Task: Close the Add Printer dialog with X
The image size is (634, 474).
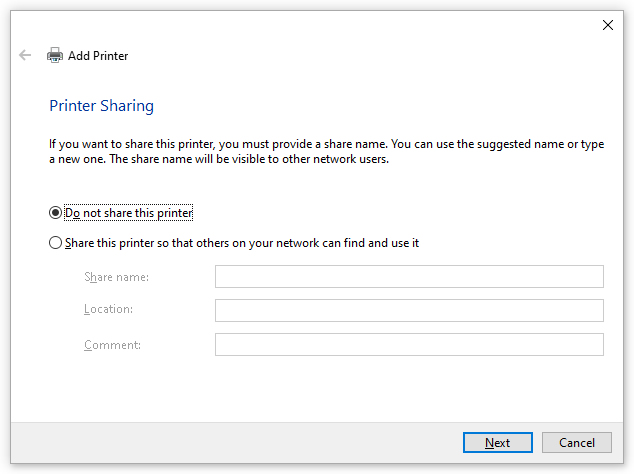Action: [607, 25]
